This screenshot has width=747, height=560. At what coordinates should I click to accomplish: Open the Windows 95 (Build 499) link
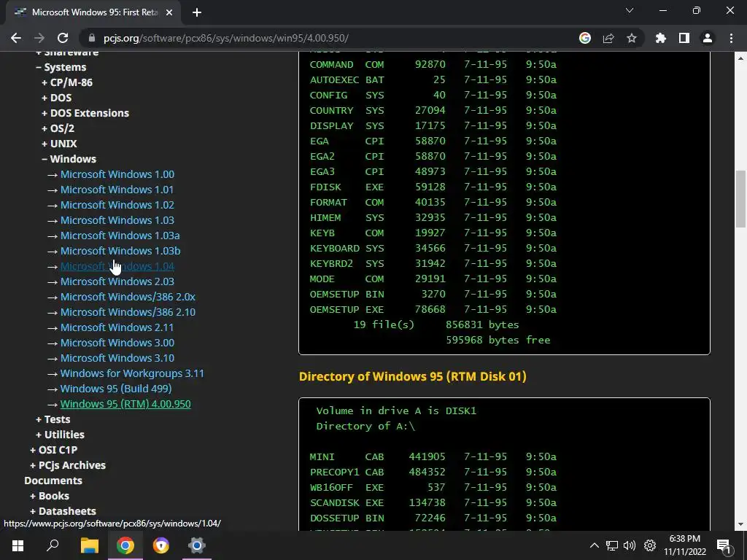(116, 389)
